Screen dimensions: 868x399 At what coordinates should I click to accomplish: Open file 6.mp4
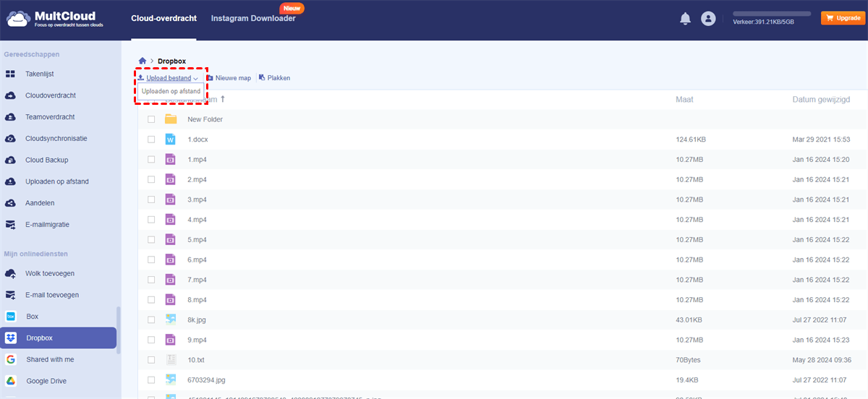pos(197,259)
